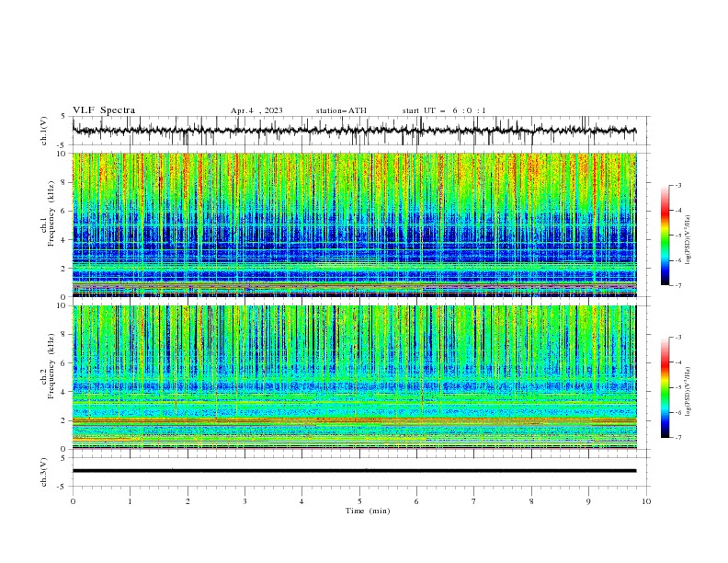Click the '10' tick on the time axis
The height and width of the screenshot is (563, 728).
pos(646,501)
